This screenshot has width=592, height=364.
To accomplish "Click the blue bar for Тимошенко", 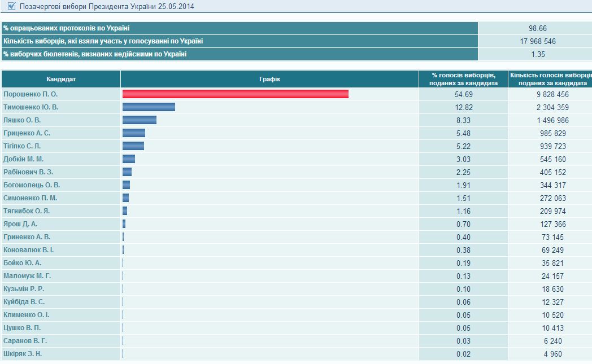I will pos(149,107).
